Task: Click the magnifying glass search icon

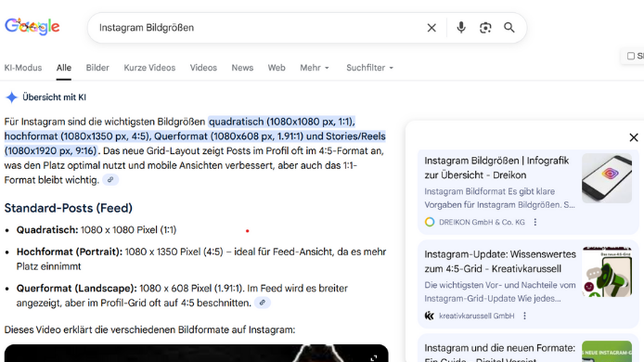Action: (509, 28)
